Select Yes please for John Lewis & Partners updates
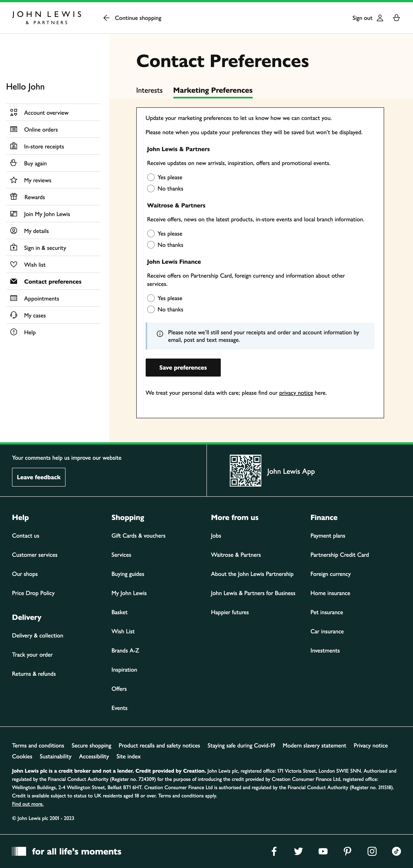The height and width of the screenshot is (868, 413). [x=151, y=177]
